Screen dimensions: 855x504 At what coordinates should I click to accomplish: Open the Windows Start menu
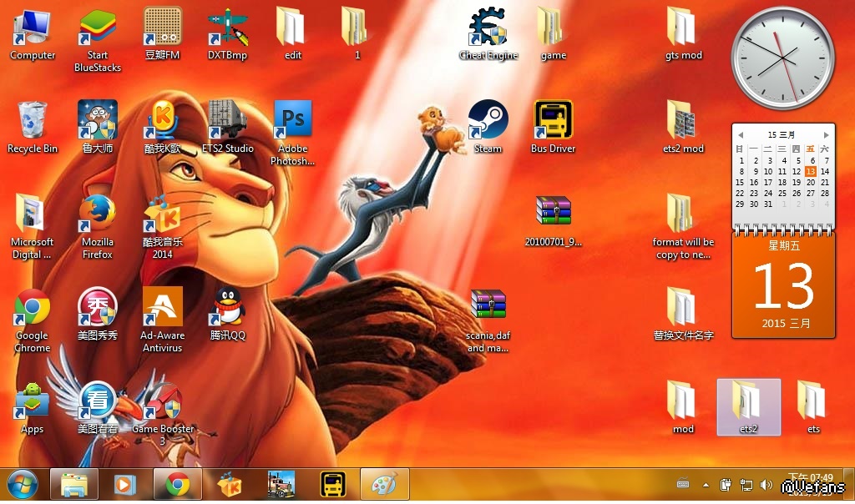pyautogui.click(x=23, y=484)
